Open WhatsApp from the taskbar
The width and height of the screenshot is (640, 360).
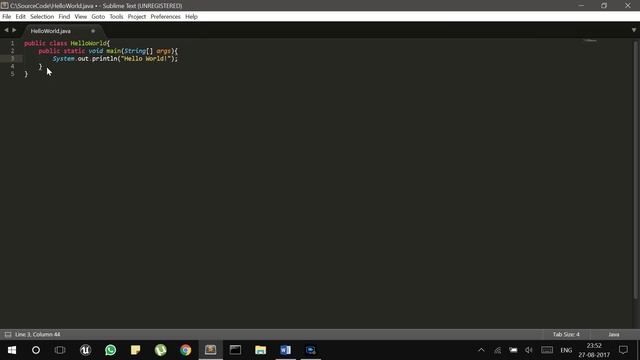(111, 350)
